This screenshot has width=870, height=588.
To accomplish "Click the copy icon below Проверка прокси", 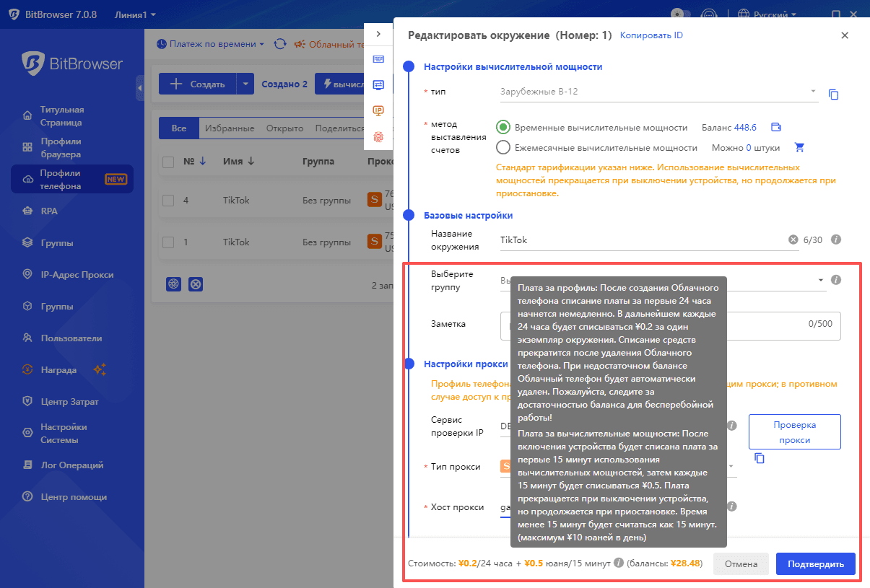I will tap(759, 458).
